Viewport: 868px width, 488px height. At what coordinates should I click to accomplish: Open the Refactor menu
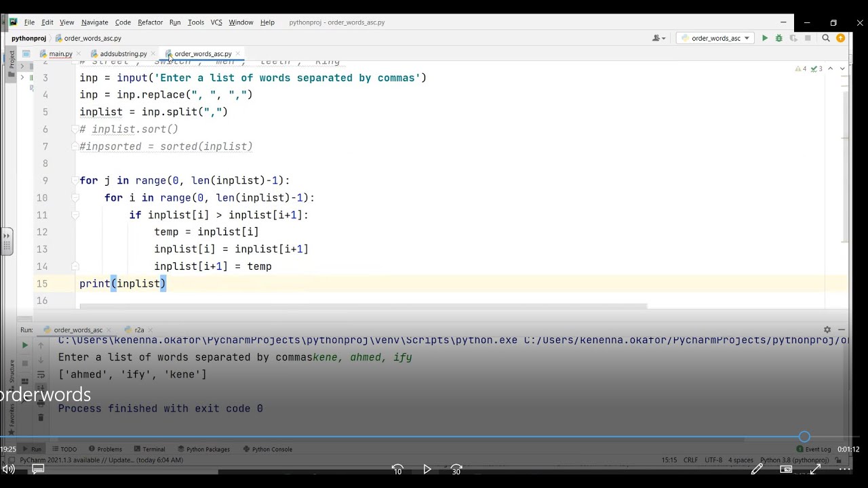click(x=151, y=22)
